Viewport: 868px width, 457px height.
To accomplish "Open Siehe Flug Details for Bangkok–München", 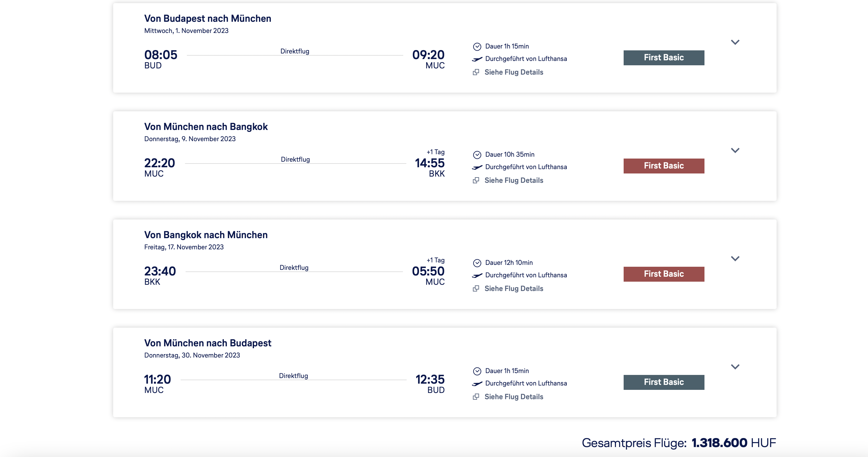I will pyautogui.click(x=514, y=289).
